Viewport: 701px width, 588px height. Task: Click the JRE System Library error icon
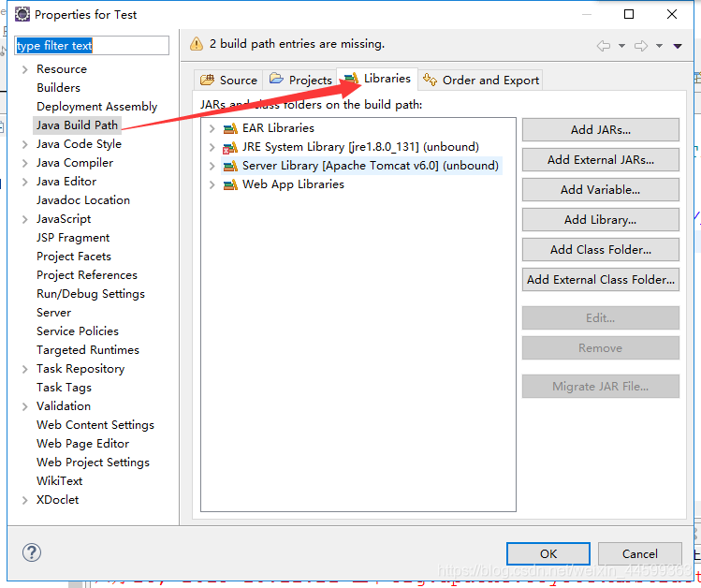tap(230, 148)
